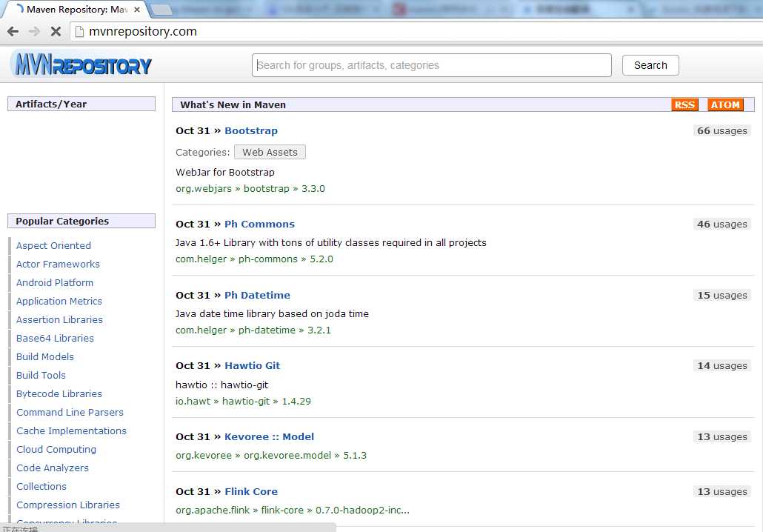
Task: Open flink-core artifact link
Action: [282, 510]
